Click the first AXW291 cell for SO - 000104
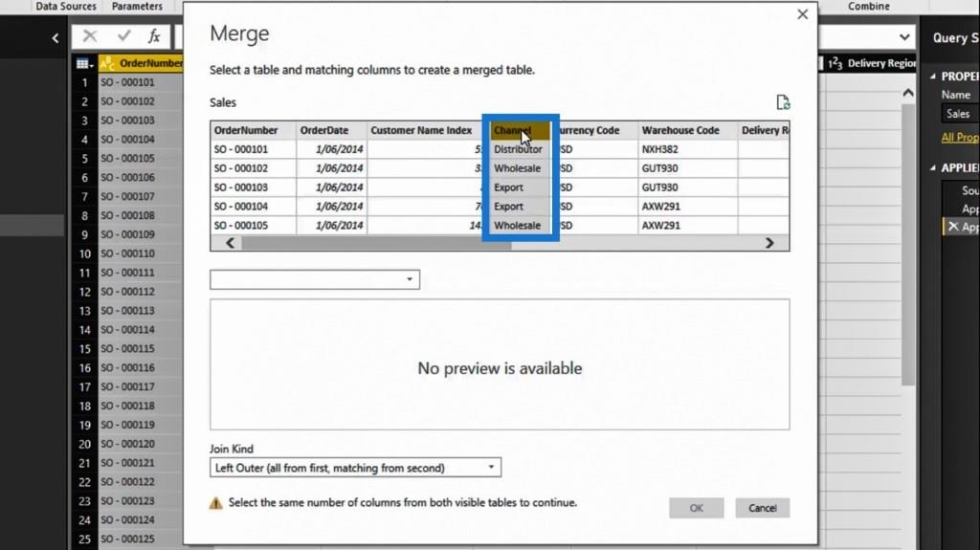Viewport: 980px width, 550px height. click(687, 207)
